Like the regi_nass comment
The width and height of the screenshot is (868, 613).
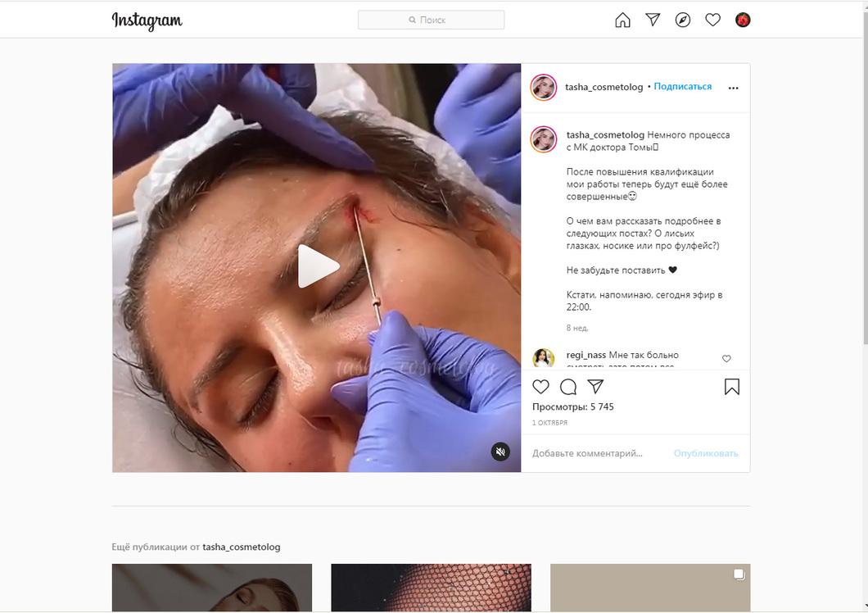(x=726, y=359)
